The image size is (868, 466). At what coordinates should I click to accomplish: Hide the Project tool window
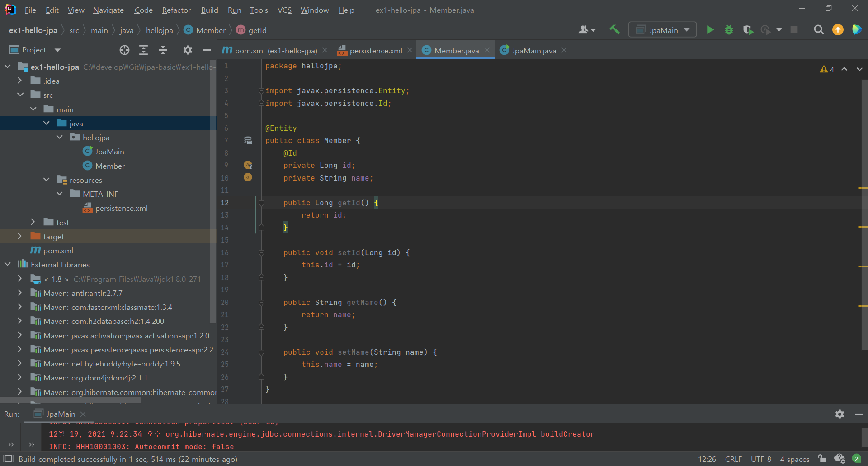point(207,50)
